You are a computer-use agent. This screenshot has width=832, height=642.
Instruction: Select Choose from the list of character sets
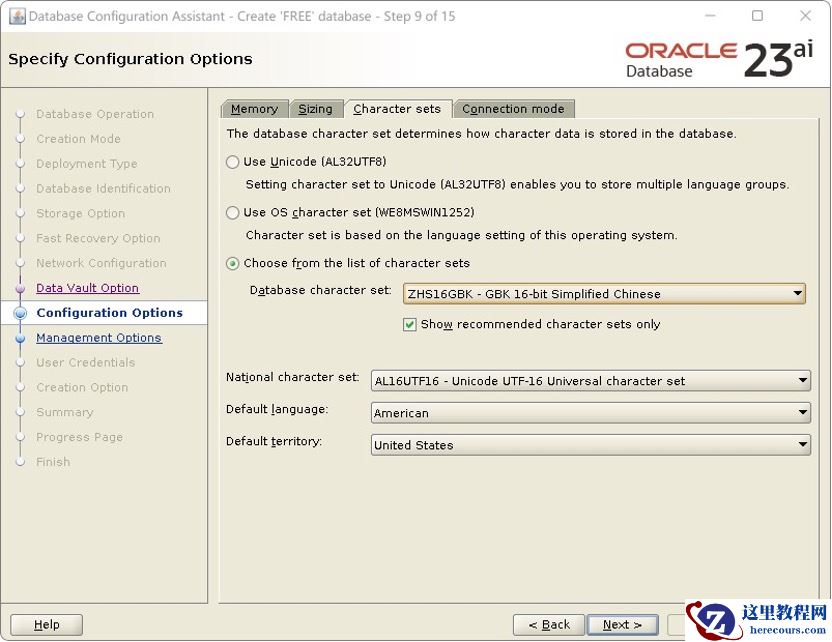(x=232, y=263)
